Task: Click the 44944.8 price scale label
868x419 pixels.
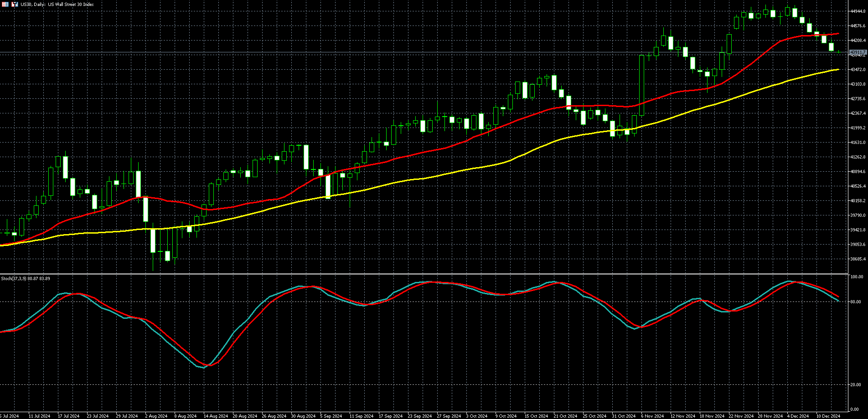Action: coord(858,11)
